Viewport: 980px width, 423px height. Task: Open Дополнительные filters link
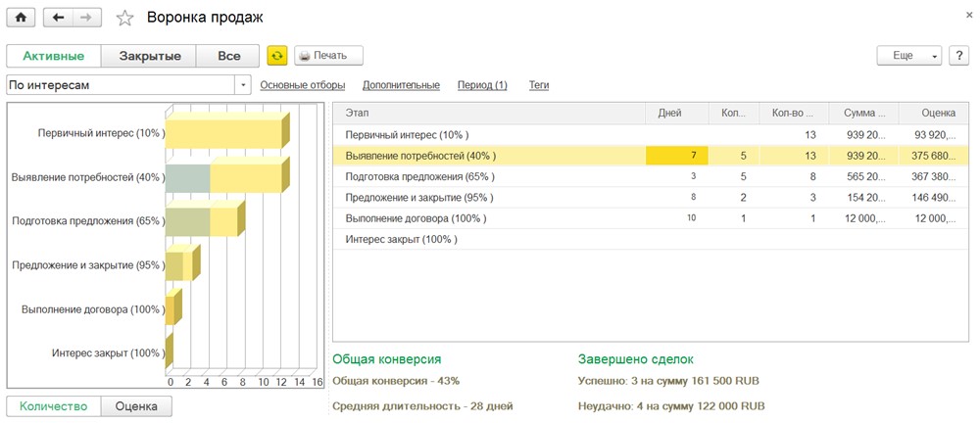pos(401,85)
